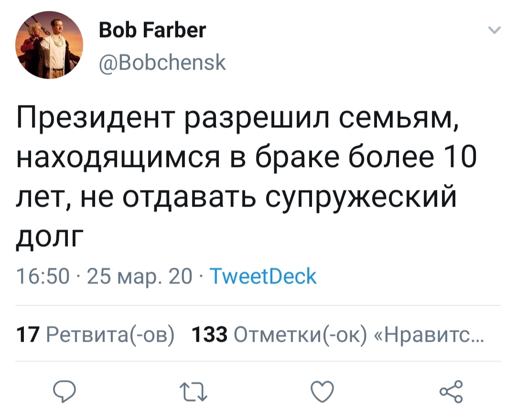Open Bob Farber's profile avatar picture

[50, 44]
